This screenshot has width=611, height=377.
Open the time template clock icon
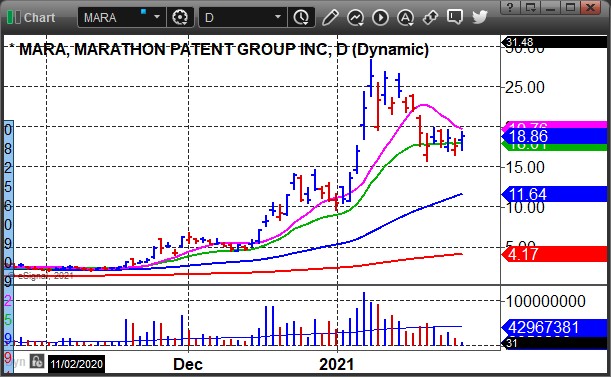click(301, 18)
